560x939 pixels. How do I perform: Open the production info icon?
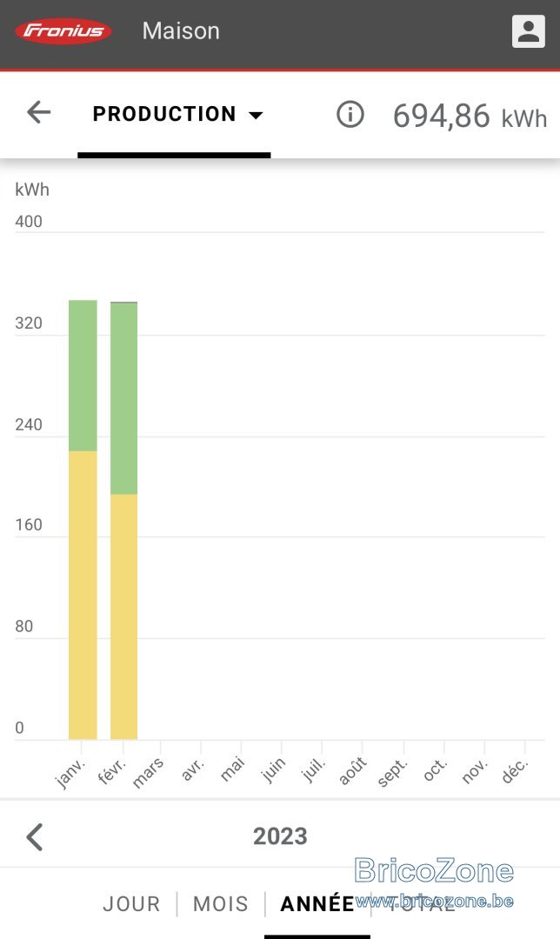click(x=350, y=114)
